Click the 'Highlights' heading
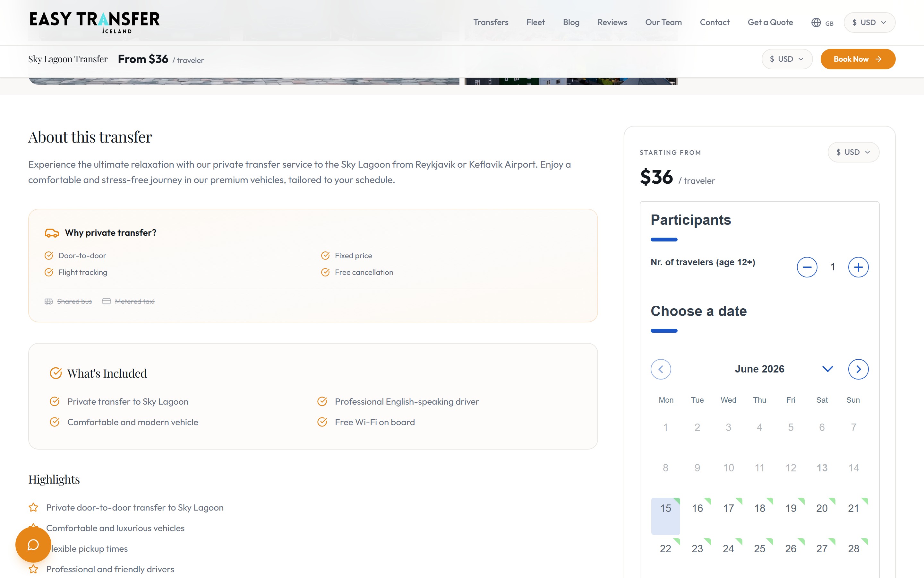The image size is (924, 578). coord(54,479)
